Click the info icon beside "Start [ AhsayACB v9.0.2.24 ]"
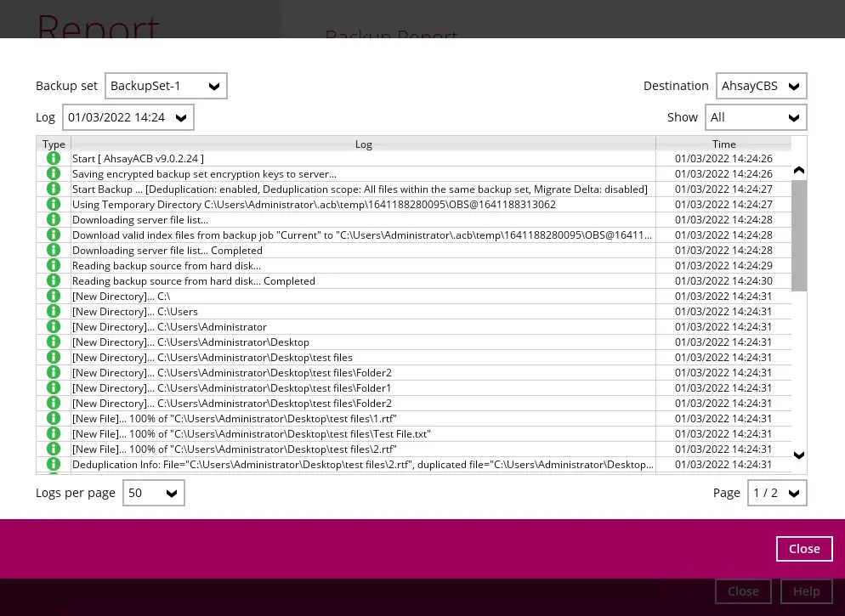The image size is (845, 616). point(54,158)
